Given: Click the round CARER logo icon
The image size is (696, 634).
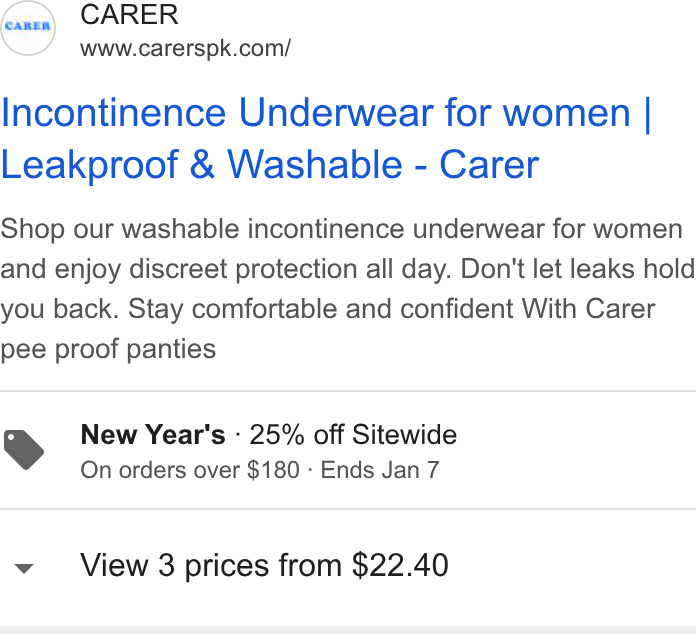Looking at the screenshot, I should tap(28, 28).
